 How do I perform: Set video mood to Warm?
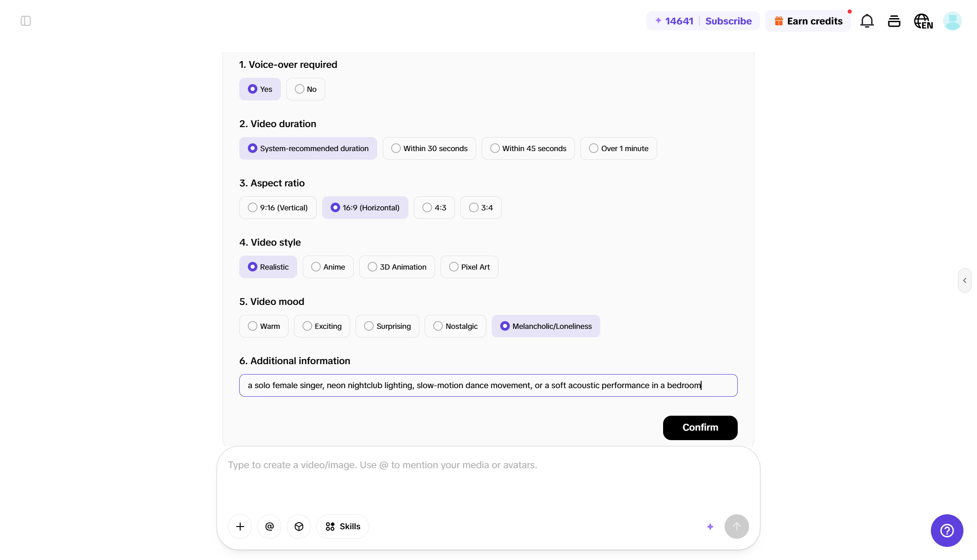(264, 326)
